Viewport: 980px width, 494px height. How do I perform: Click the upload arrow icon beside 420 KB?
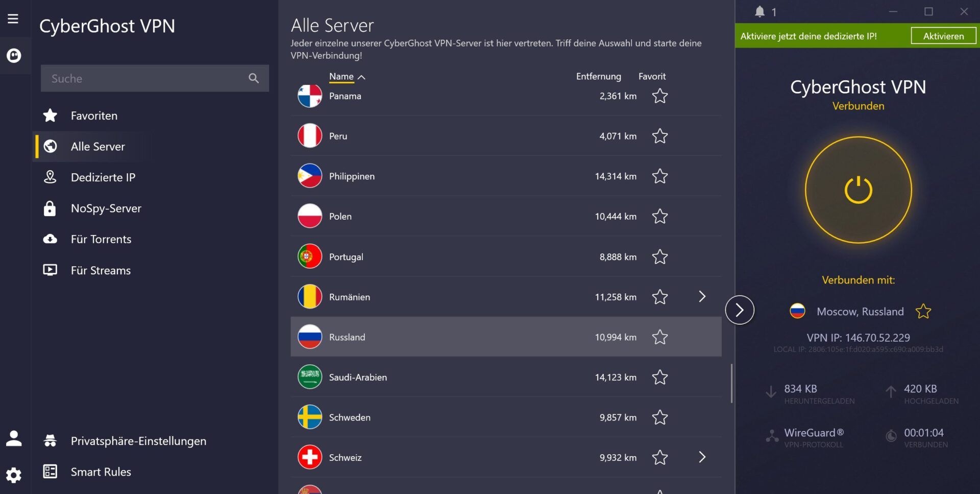click(891, 392)
